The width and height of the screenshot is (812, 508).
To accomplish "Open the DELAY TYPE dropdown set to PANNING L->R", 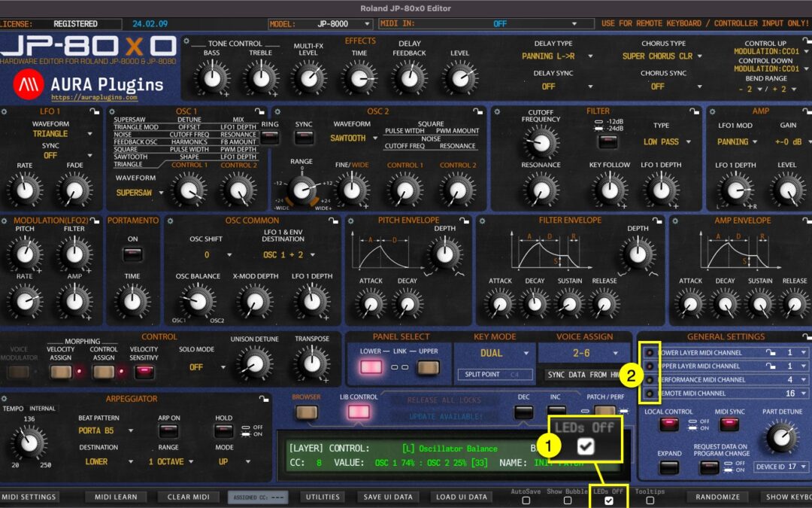I will pyautogui.click(x=550, y=56).
